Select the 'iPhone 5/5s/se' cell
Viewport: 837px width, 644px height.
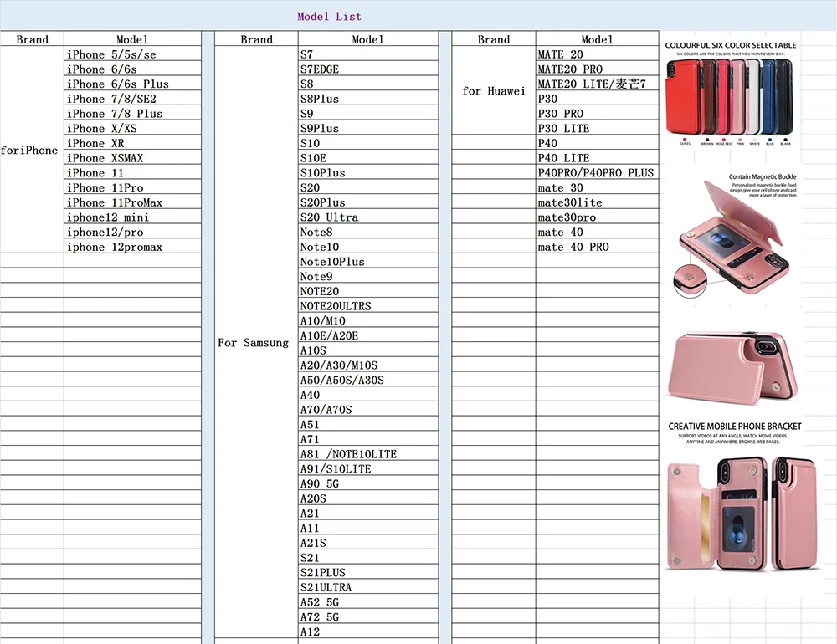tap(132, 54)
